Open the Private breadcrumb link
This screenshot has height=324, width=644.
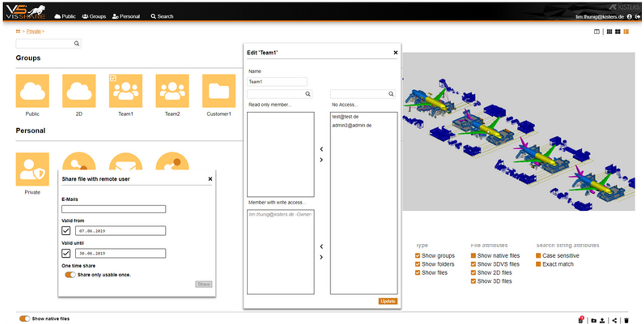32,31
